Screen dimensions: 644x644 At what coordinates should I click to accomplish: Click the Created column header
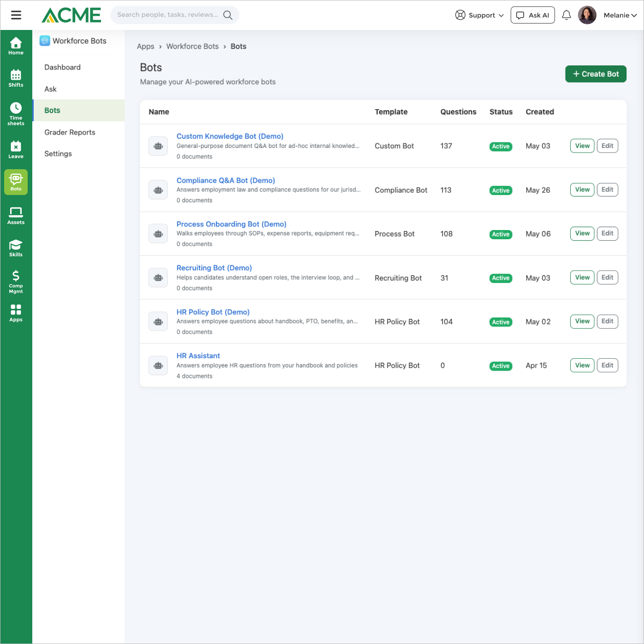pos(540,112)
